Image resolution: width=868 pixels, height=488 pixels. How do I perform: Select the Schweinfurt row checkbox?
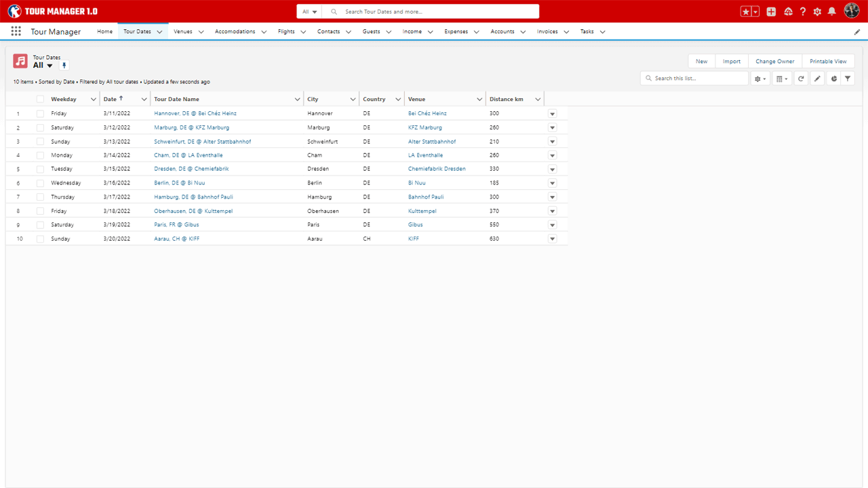point(40,142)
